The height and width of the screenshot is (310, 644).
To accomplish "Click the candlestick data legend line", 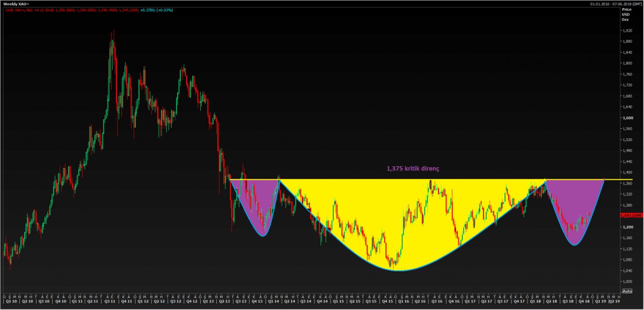I will click(80, 10).
